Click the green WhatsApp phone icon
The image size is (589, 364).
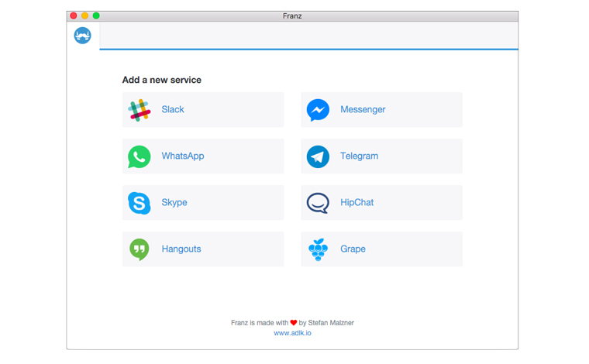pos(139,156)
